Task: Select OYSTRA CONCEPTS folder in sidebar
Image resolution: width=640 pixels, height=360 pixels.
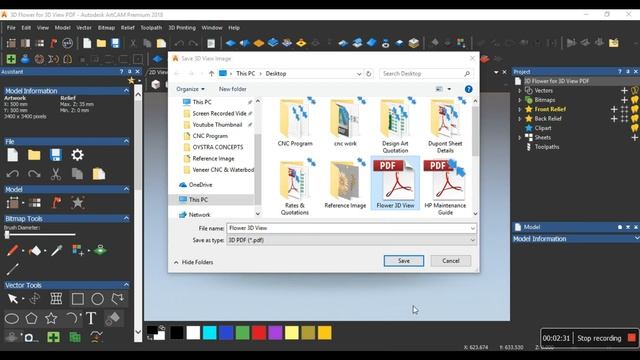Action: point(213,147)
